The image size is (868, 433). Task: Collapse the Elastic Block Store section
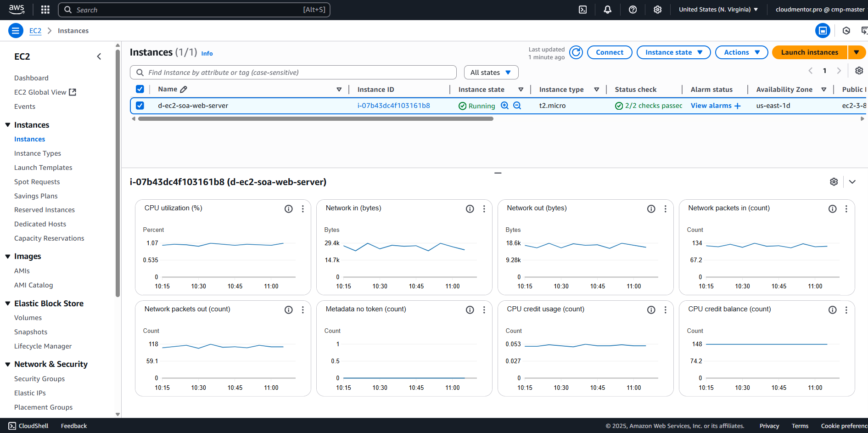click(x=8, y=304)
